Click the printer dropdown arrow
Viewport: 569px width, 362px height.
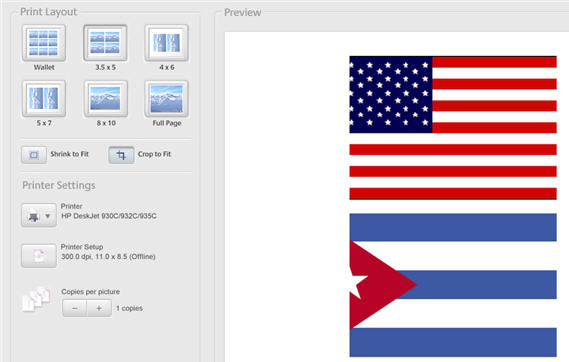click(x=48, y=216)
